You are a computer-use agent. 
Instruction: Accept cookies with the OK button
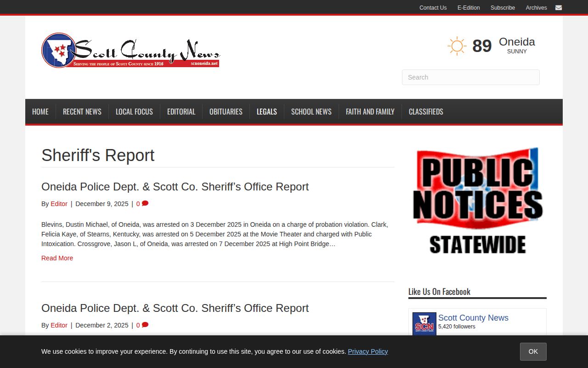tap(533, 351)
